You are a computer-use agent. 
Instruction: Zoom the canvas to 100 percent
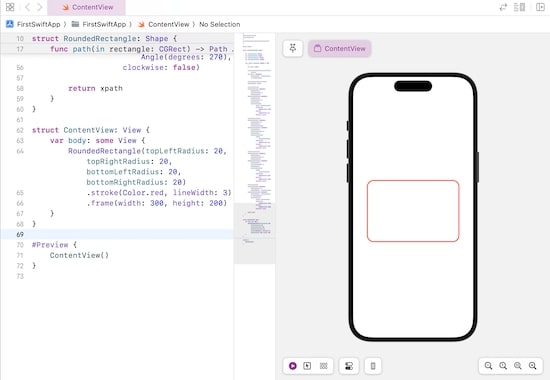click(x=503, y=366)
